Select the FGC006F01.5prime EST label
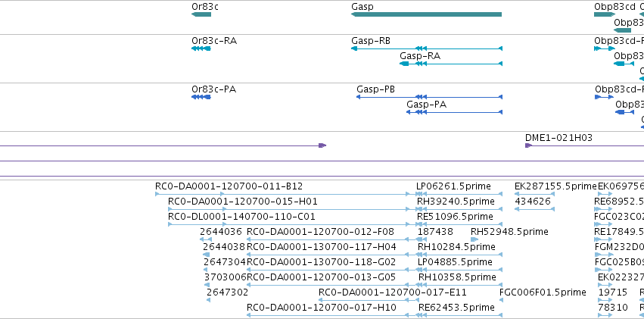This screenshot has height=319, width=644. [x=543, y=292]
